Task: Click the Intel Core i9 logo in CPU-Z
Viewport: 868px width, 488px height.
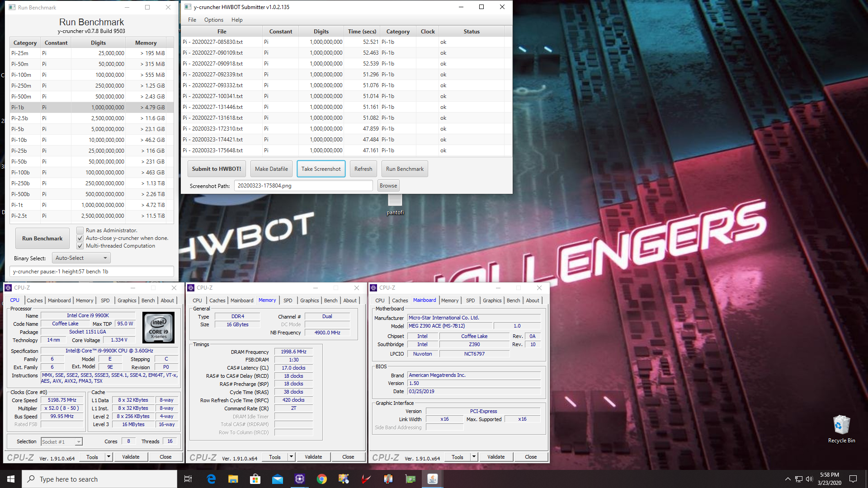Action: coord(158,328)
